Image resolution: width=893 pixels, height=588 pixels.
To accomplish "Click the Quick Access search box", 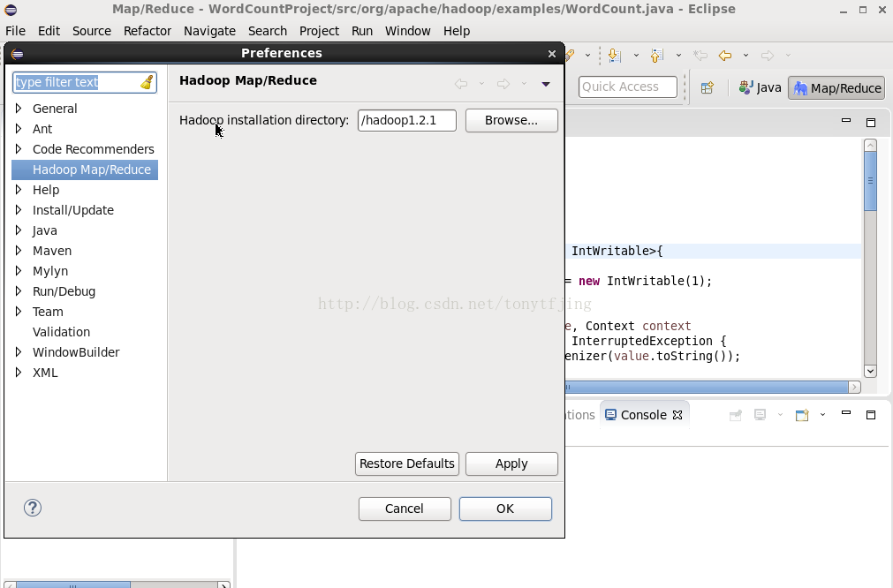I will click(x=628, y=87).
